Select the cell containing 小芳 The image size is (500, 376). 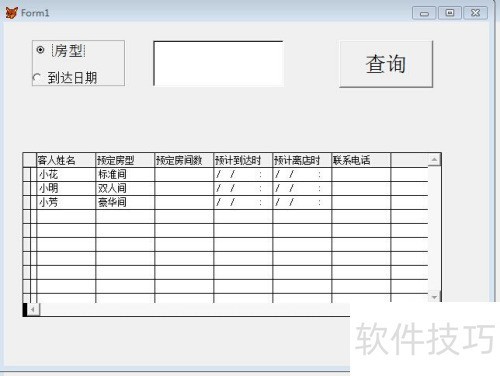point(66,202)
